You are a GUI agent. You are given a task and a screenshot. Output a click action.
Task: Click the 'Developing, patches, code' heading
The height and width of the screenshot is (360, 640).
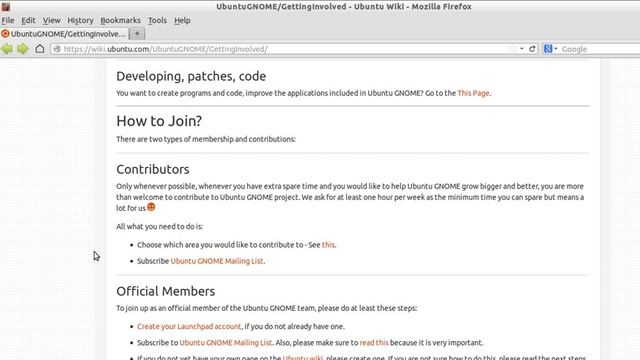coord(191,76)
